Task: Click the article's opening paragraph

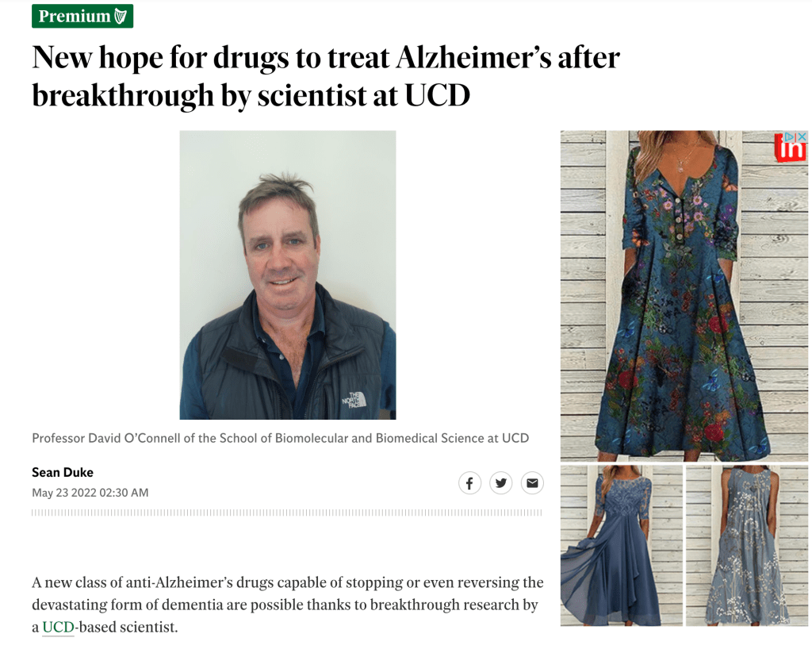Action: coord(287,605)
